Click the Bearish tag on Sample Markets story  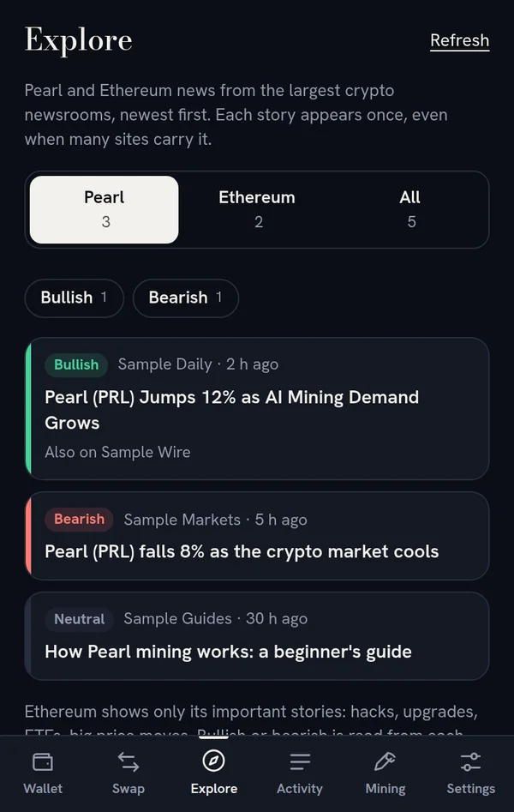coord(79,520)
